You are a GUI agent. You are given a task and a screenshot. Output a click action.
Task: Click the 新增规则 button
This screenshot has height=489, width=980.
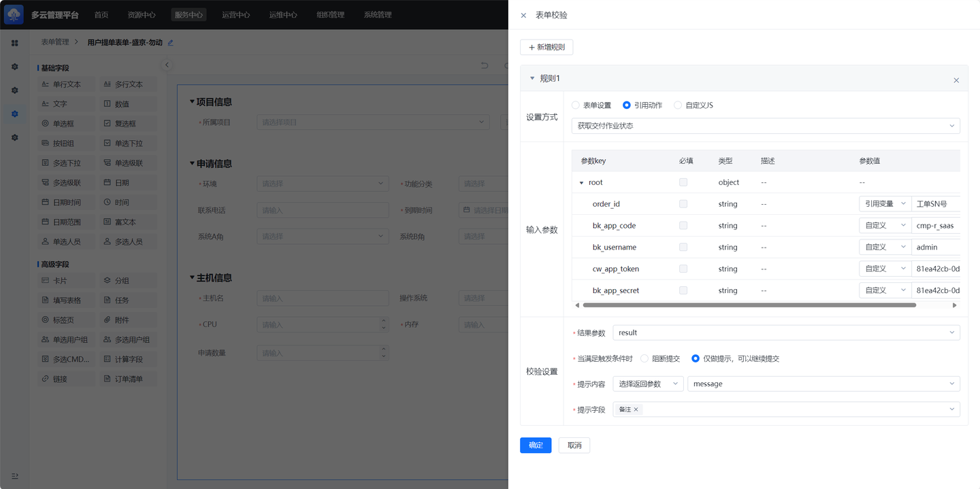(x=546, y=47)
